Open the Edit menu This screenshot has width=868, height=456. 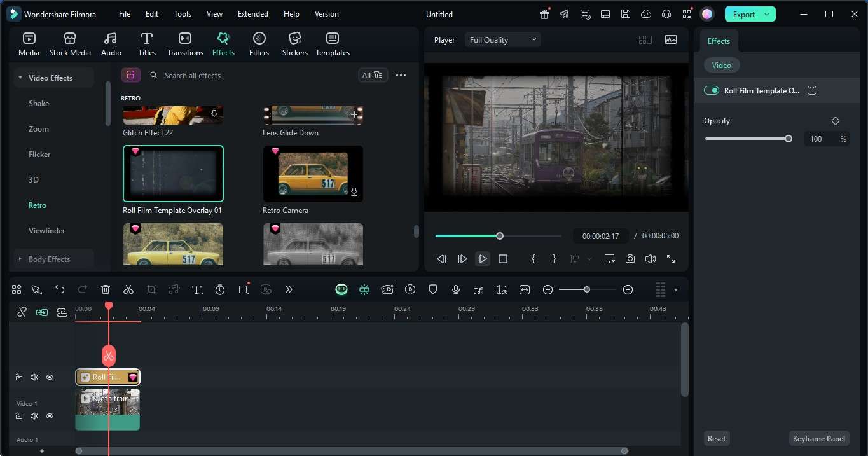point(152,14)
